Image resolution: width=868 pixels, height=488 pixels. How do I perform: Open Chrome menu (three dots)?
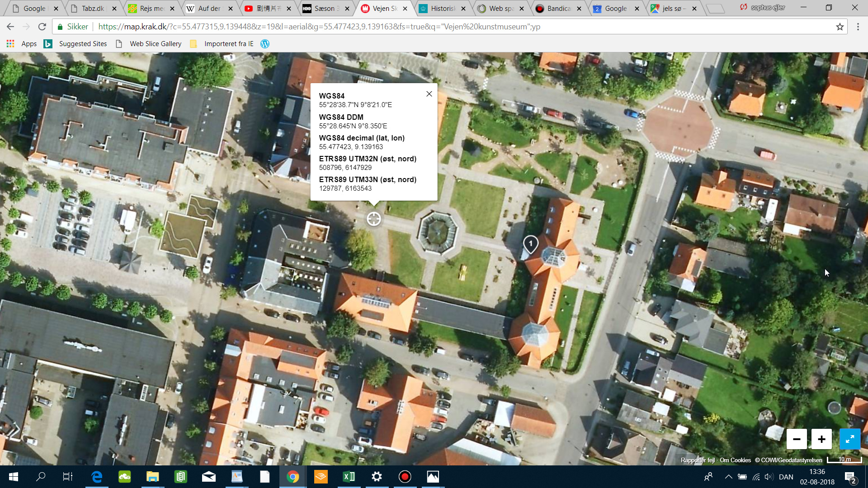click(x=858, y=27)
